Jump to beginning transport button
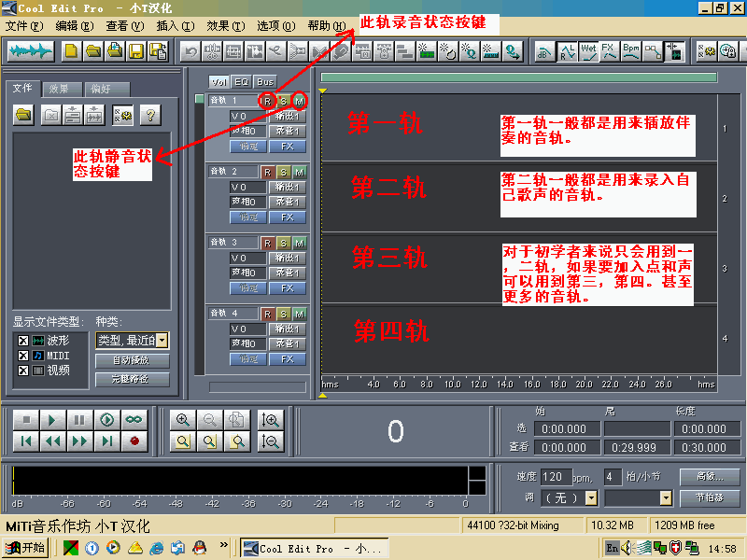The width and height of the screenshot is (747, 560). pos(26,441)
